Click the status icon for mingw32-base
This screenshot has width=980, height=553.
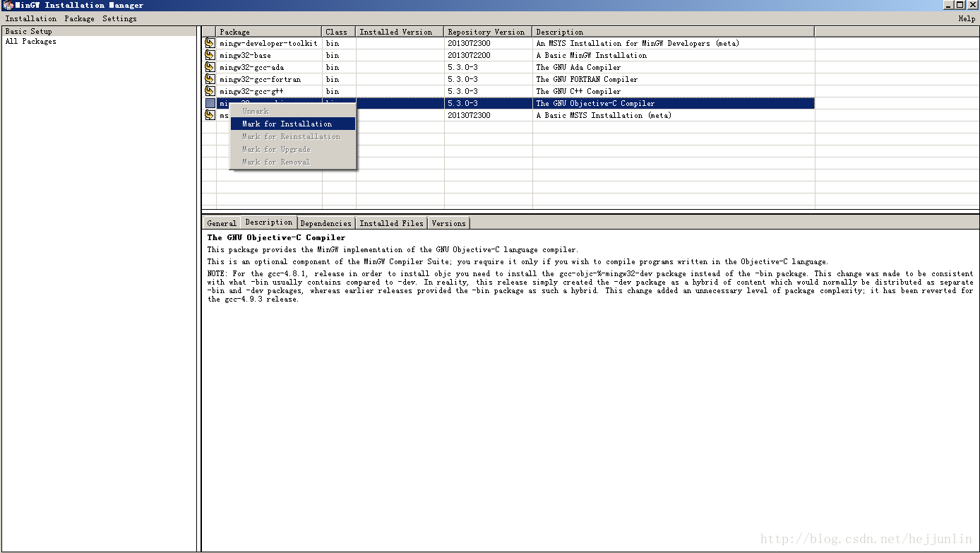click(x=210, y=55)
